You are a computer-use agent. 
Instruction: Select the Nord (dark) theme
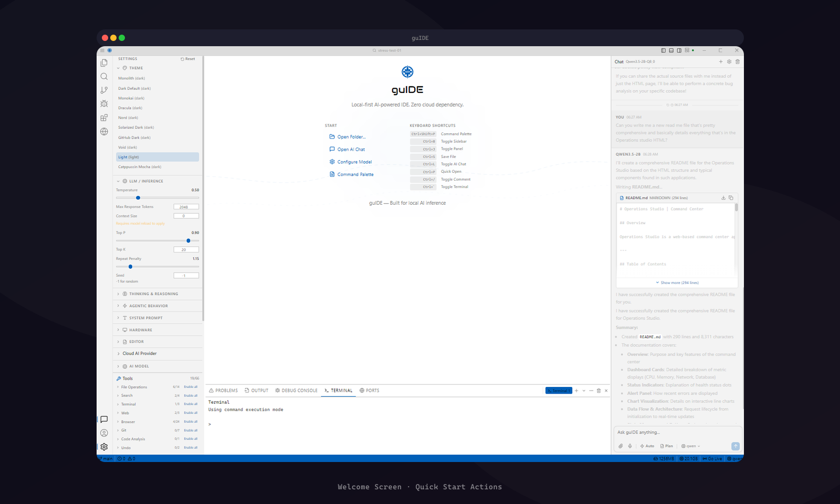157,118
